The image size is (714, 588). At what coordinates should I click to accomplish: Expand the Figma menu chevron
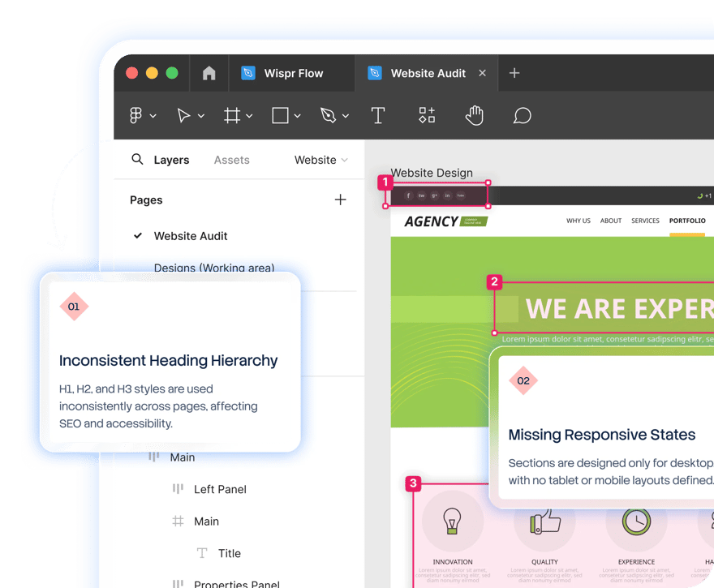click(153, 116)
